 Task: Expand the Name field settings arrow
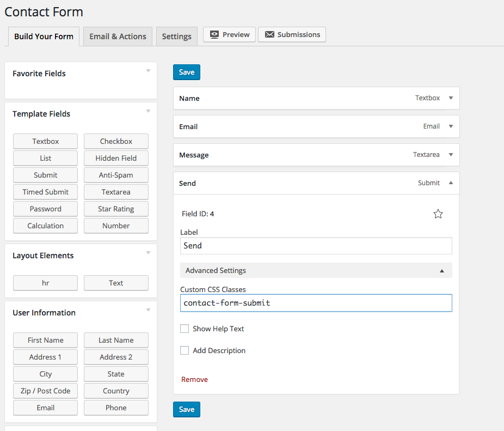coord(451,98)
